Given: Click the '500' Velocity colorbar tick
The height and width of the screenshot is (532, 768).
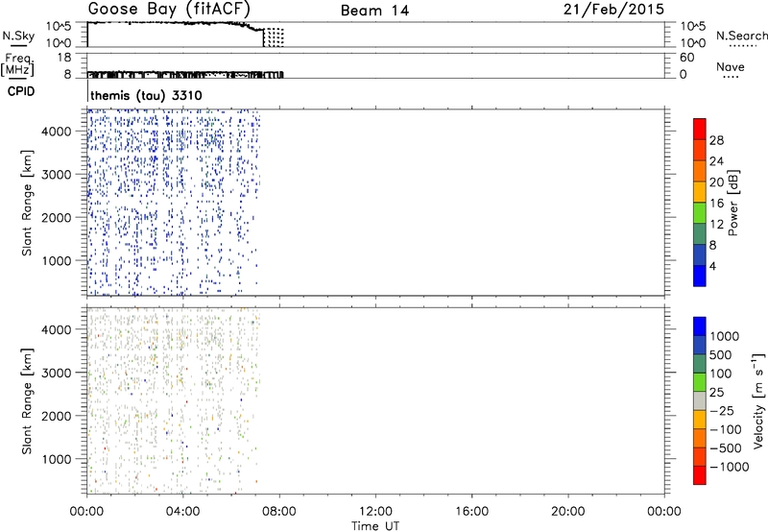Looking at the screenshot, I should 721,355.
